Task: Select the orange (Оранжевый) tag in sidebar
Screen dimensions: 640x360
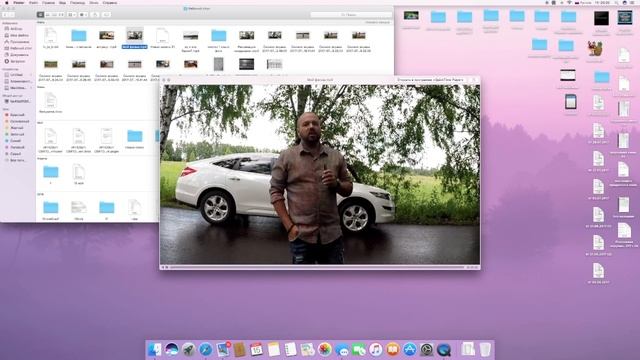Action: coord(17,121)
